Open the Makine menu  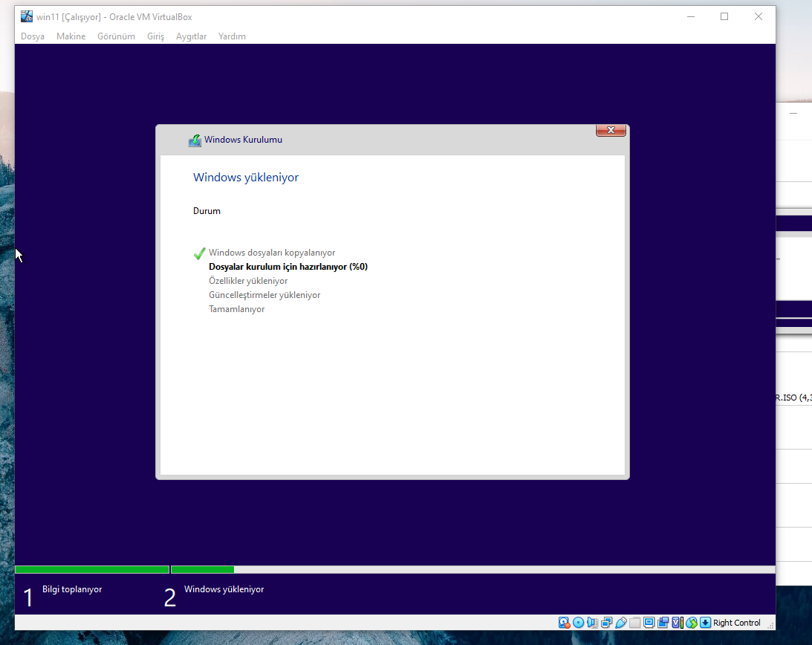[x=71, y=36]
